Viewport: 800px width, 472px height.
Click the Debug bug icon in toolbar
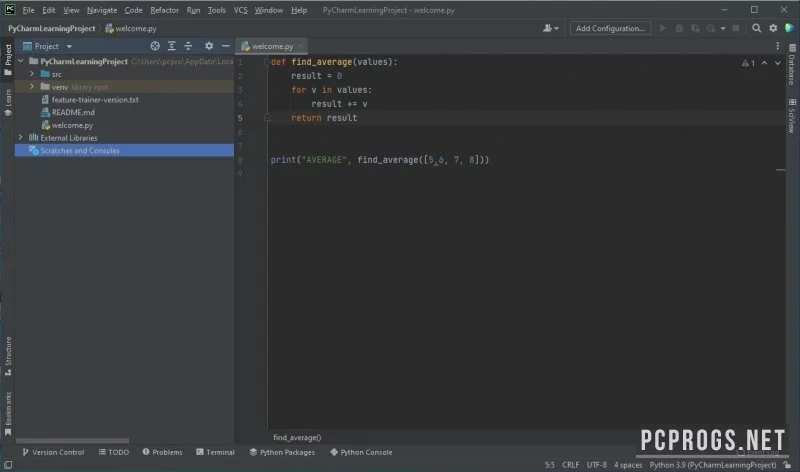(x=679, y=29)
